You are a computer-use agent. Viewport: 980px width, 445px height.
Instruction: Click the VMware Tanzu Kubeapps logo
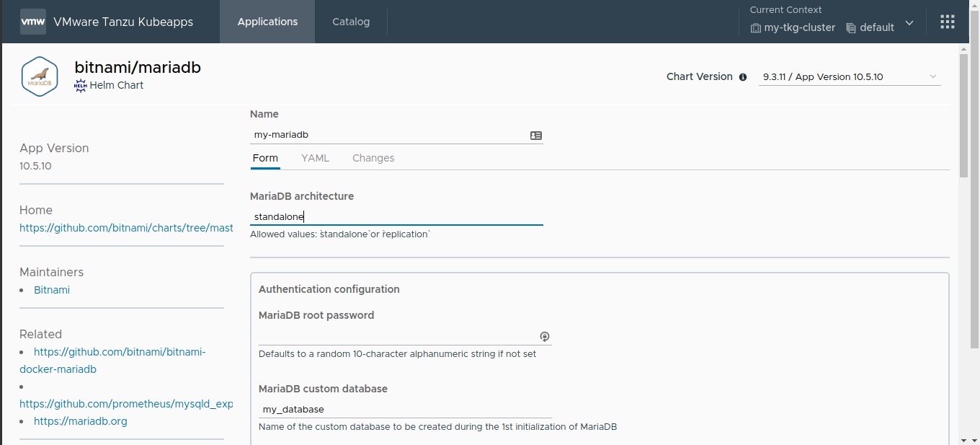point(32,22)
